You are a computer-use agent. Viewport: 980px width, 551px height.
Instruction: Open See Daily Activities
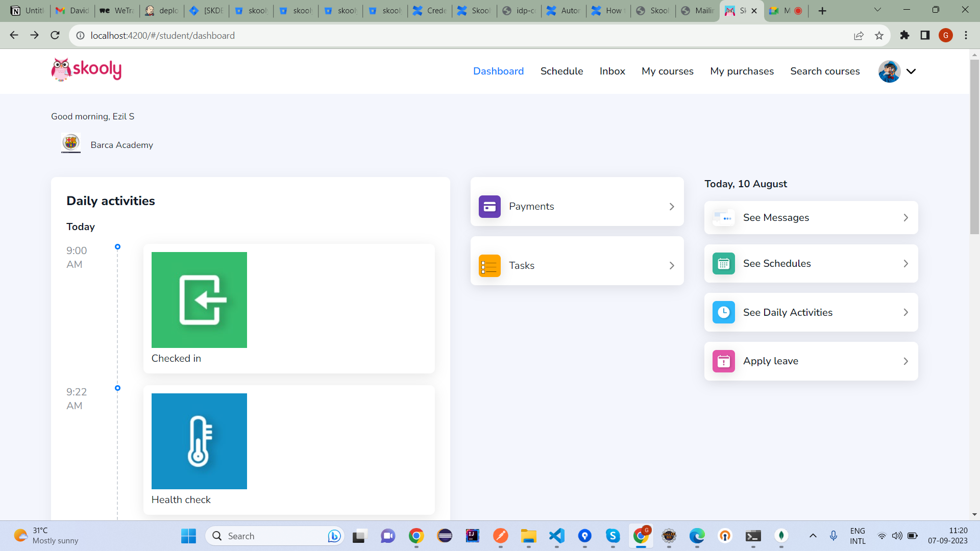[x=788, y=312]
